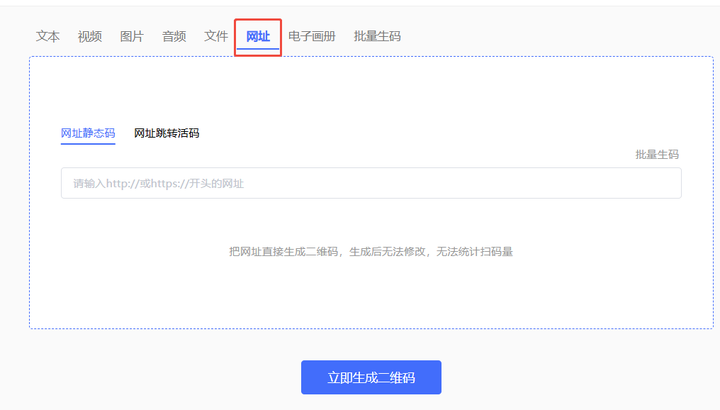This screenshot has height=410, width=720.
Task: Open the 批量生码 tab in top navigation
Action: click(377, 36)
